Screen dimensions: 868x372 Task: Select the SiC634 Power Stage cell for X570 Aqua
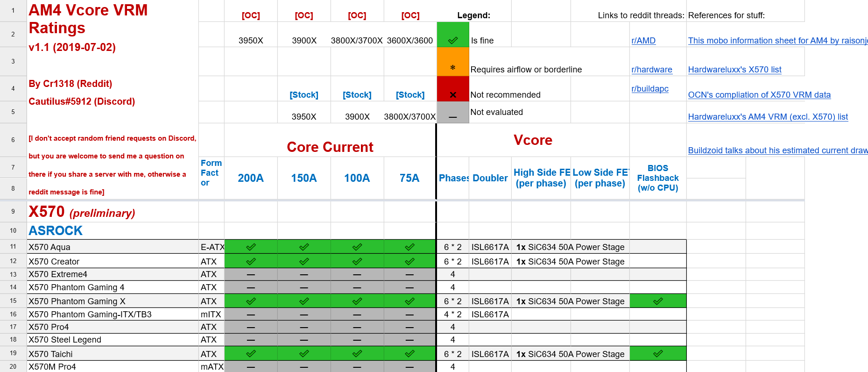571,247
